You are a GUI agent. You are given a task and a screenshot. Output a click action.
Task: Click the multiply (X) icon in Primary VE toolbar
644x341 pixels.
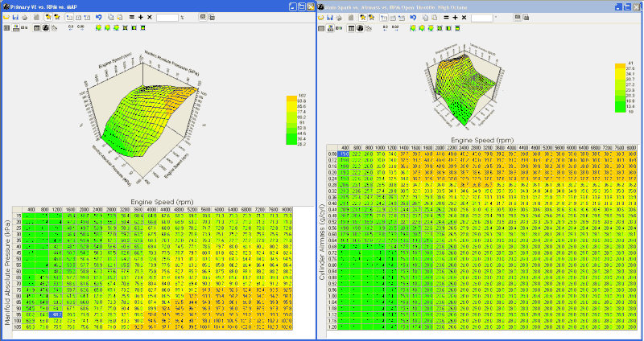[150, 17]
